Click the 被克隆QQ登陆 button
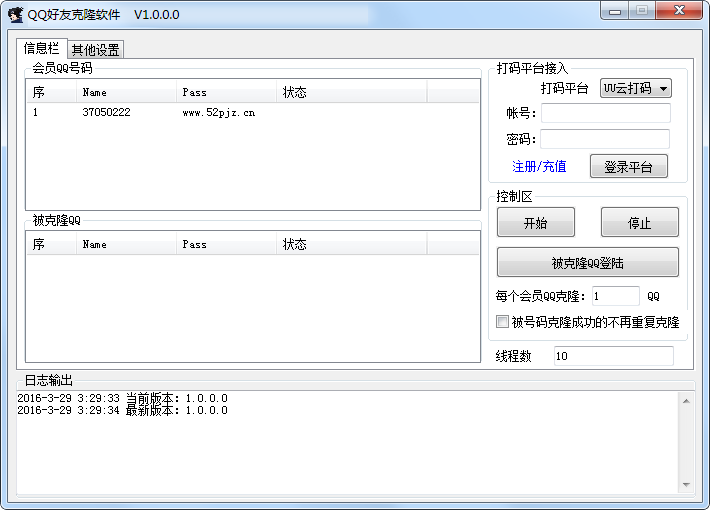 (x=587, y=263)
